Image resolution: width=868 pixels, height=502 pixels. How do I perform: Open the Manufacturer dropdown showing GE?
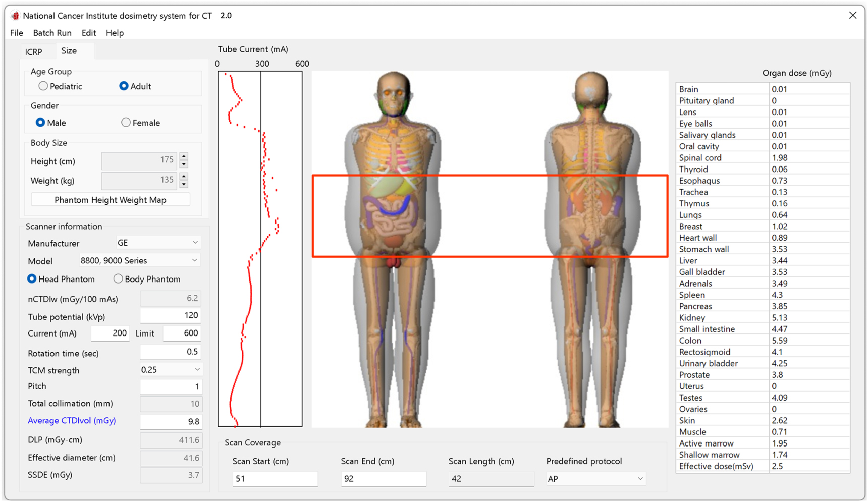(158, 243)
